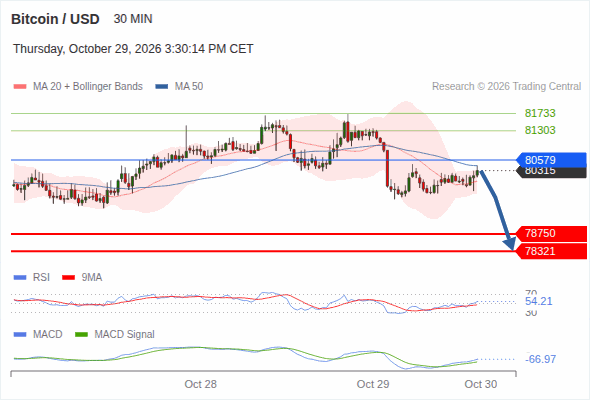The image size is (590, 400).
Task: Click the MA 50 legend color swatch
Action: (x=162, y=87)
